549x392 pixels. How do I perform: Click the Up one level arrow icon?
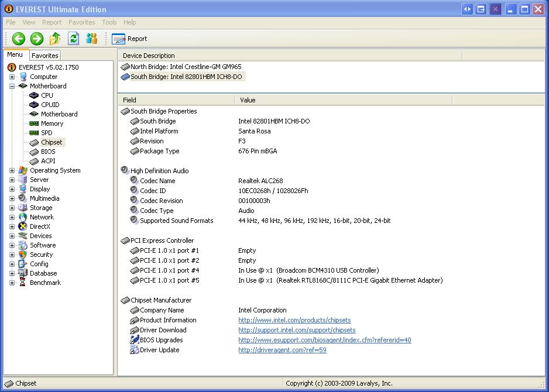click(x=55, y=39)
